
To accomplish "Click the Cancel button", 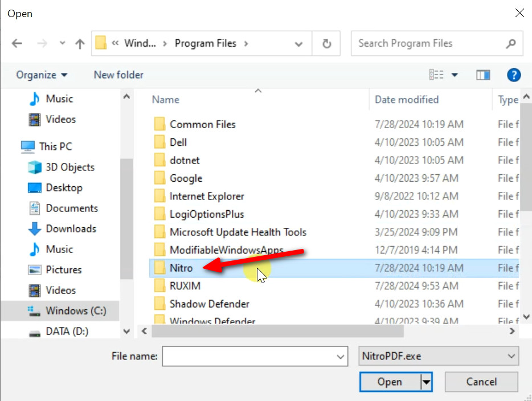I will (x=481, y=382).
